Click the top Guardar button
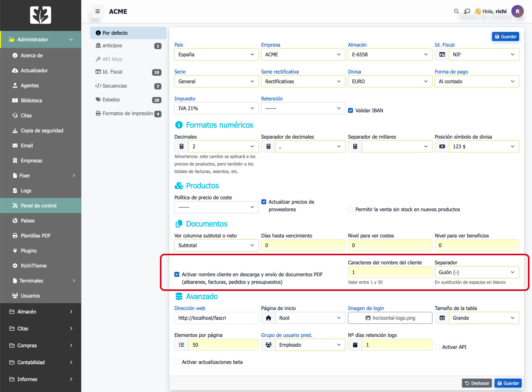This screenshot has width=532, height=392. (x=505, y=37)
